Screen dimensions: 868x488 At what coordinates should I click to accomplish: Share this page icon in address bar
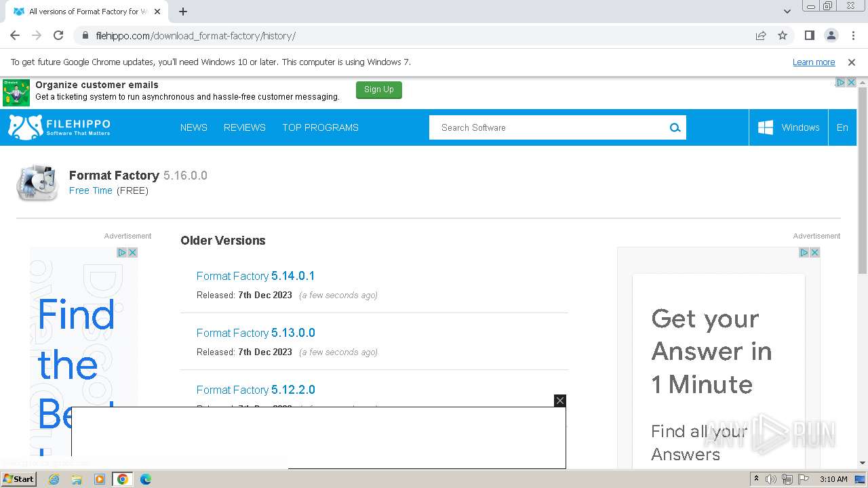pos(761,35)
